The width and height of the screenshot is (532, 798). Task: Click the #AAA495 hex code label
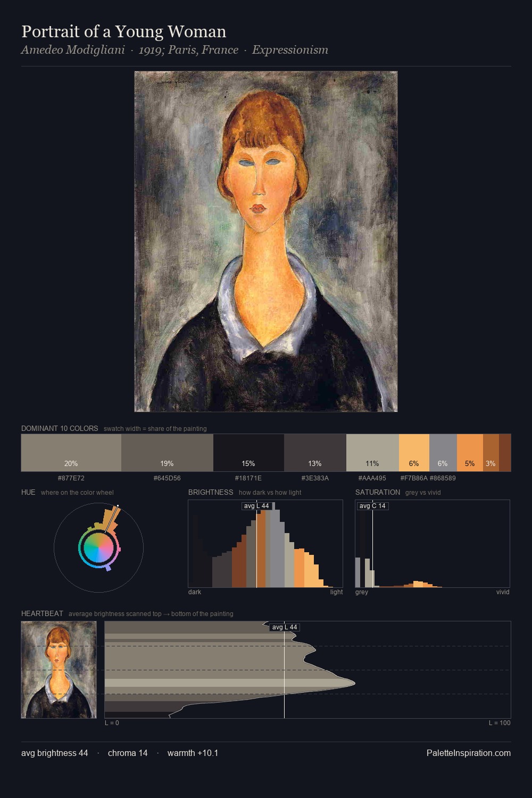pyautogui.click(x=372, y=478)
